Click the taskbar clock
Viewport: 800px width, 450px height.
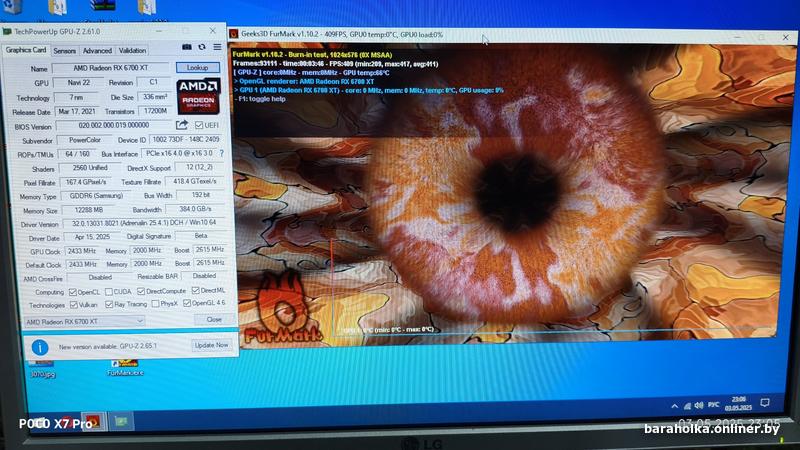click(738, 404)
